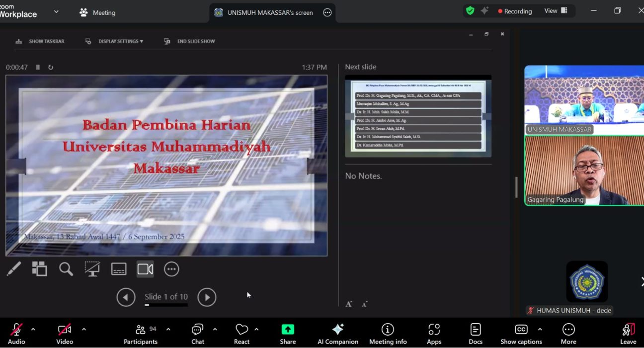Leave the meeting
The image size is (644, 348).
click(x=628, y=334)
